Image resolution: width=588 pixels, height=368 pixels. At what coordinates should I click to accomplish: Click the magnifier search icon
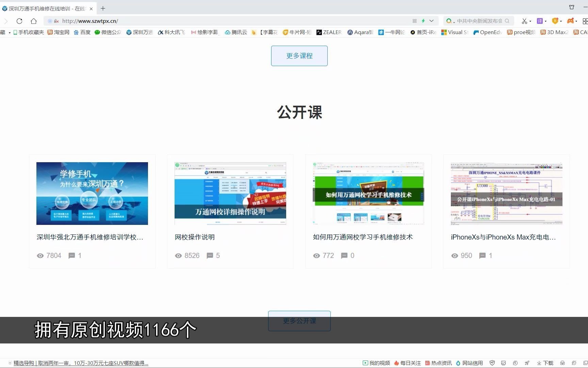[x=507, y=21]
